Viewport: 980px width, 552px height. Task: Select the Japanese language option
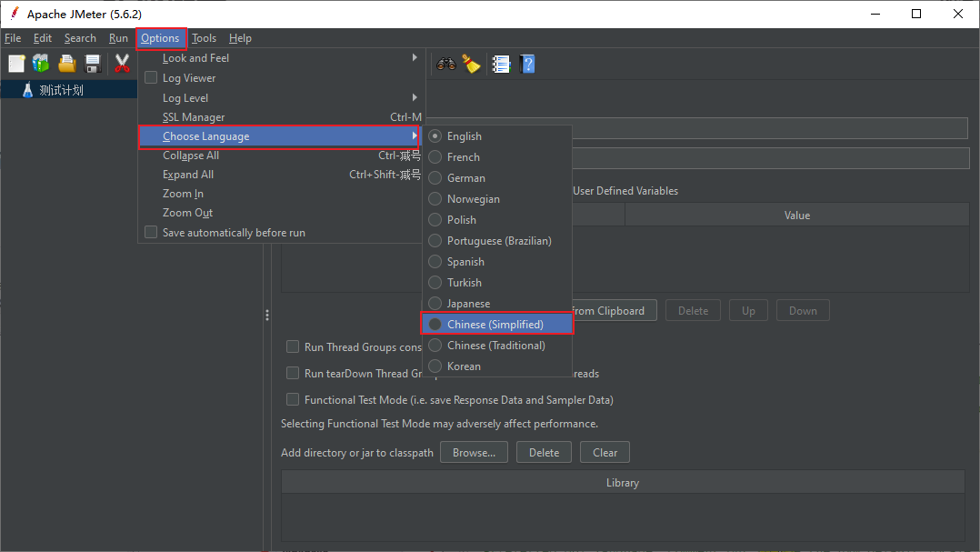click(497, 304)
